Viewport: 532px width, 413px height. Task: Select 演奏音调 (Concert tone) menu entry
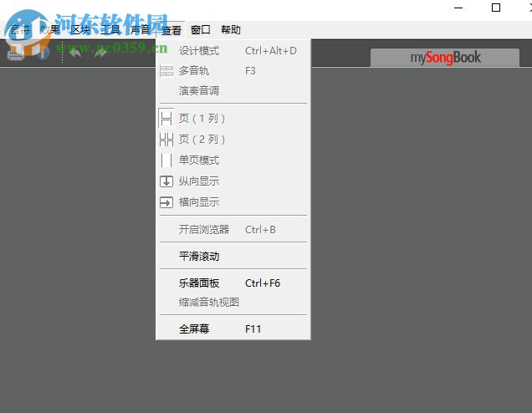pos(233,90)
